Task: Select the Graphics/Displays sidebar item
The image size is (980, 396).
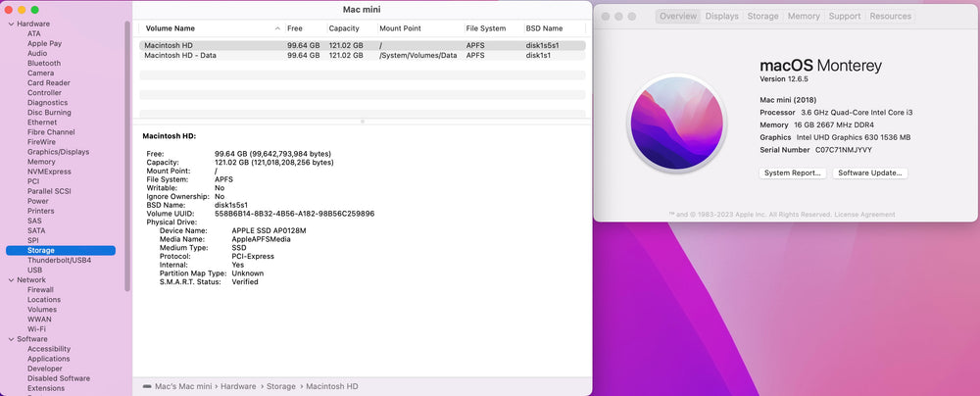Action: (58, 152)
